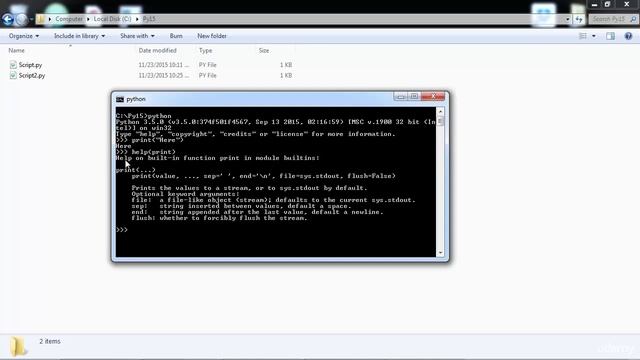The height and width of the screenshot is (360, 640).
Task: Change the view with the views icon
Action: coord(583,36)
